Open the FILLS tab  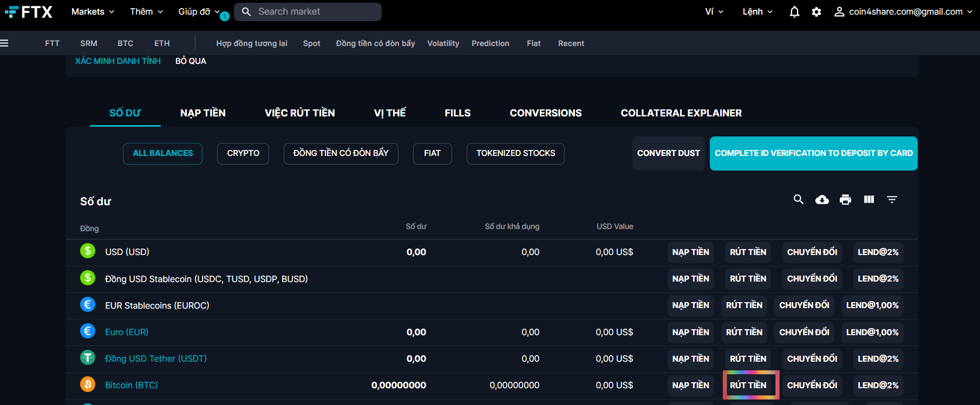[x=458, y=113]
